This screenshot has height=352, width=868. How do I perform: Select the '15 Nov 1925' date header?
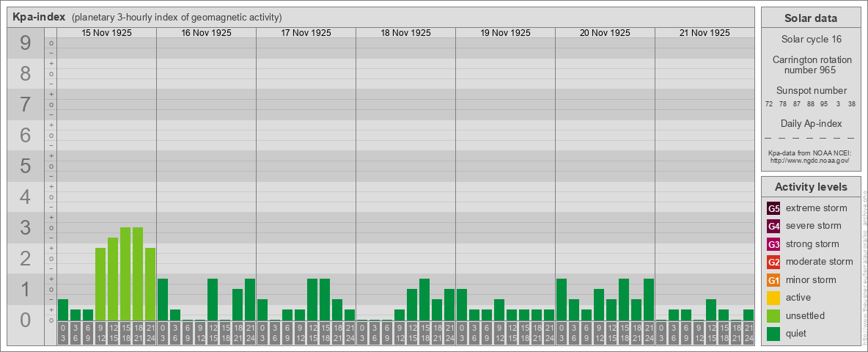pyautogui.click(x=107, y=33)
